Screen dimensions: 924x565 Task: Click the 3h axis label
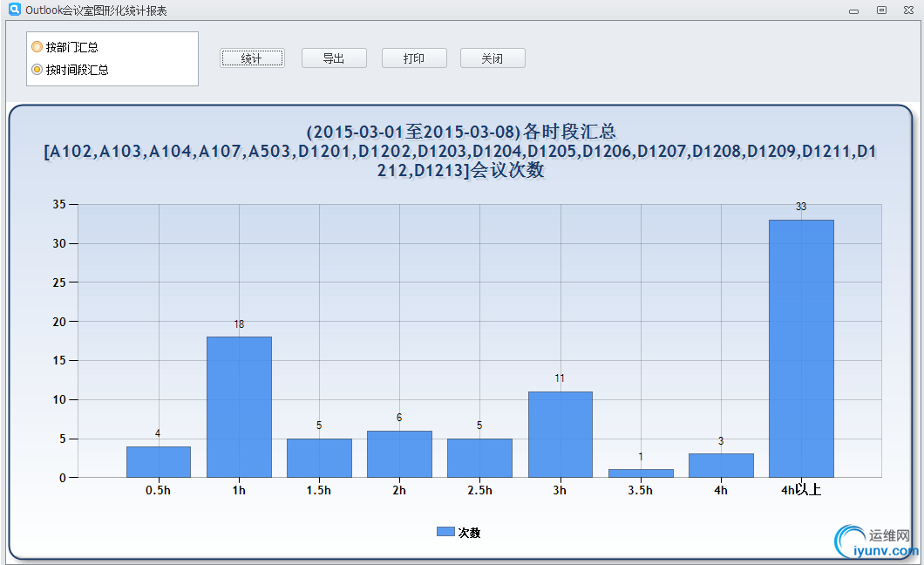(560, 490)
